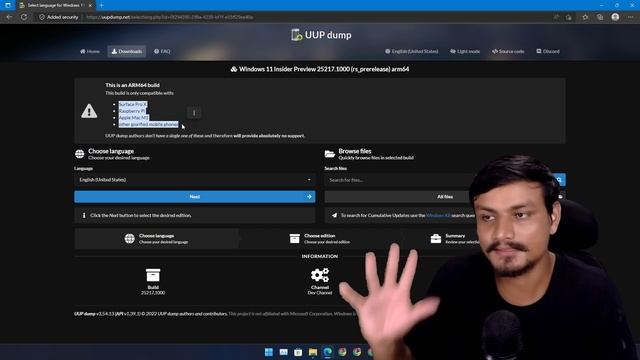640x360 pixels.
Task: Open the English (United States) site language menu
Action: pyautogui.click(x=411, y=51)
